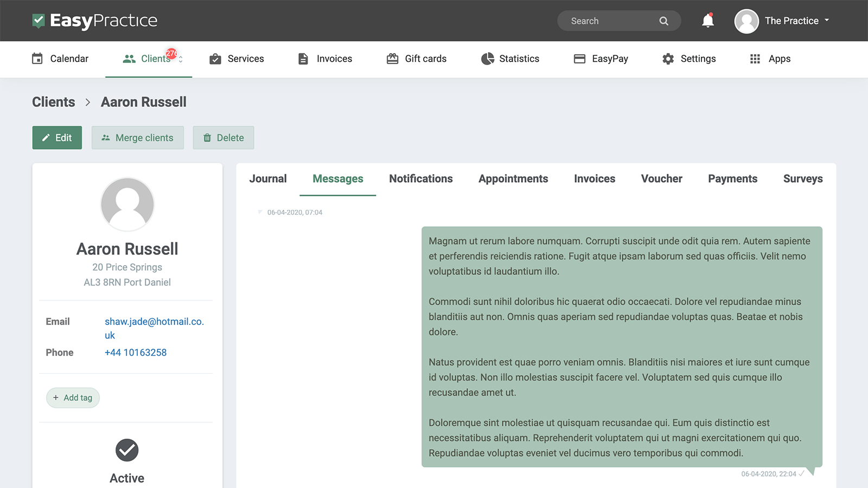Click inside the Search field

click(x=608, y=21)
